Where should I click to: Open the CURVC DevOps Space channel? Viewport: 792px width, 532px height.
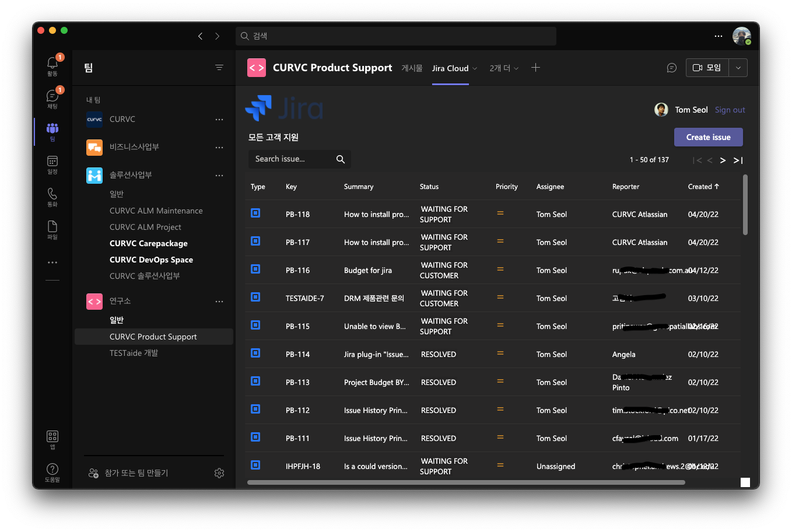click(x=151, y=260)
